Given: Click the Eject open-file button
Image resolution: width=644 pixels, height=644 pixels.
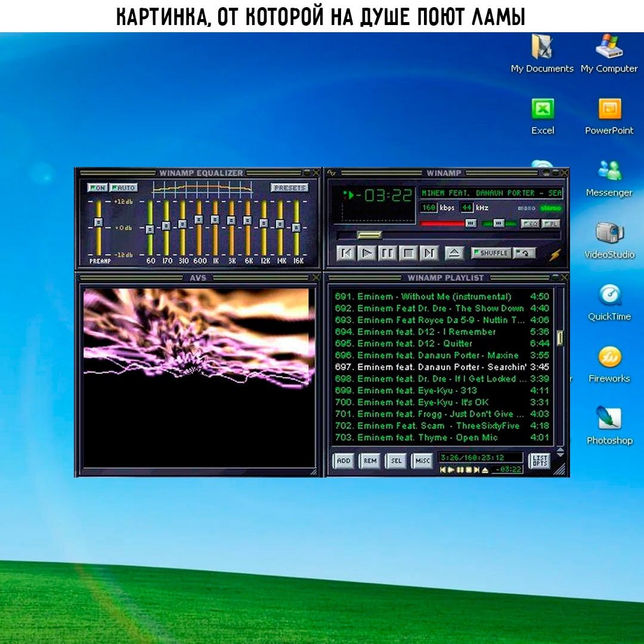Looking at the screenshot, I should pos(454,253).
